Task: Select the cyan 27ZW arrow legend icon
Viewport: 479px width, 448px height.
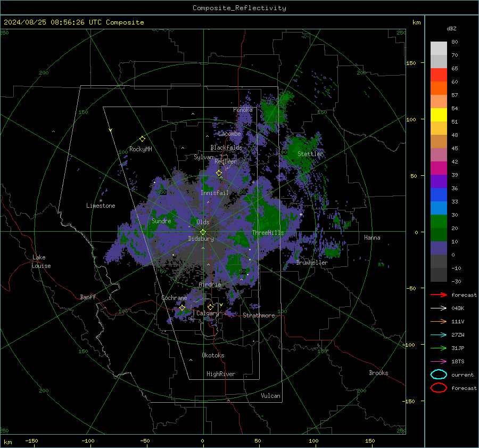Action: pyautogui.click(x=439, y=335)
